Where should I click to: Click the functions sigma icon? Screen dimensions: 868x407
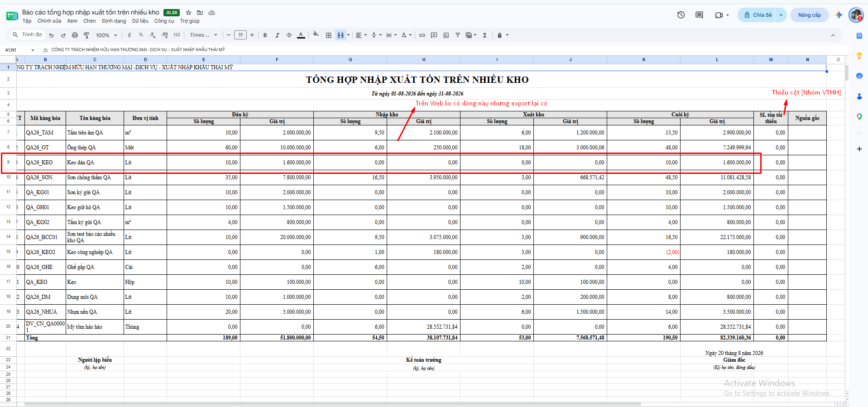(484, 35)
